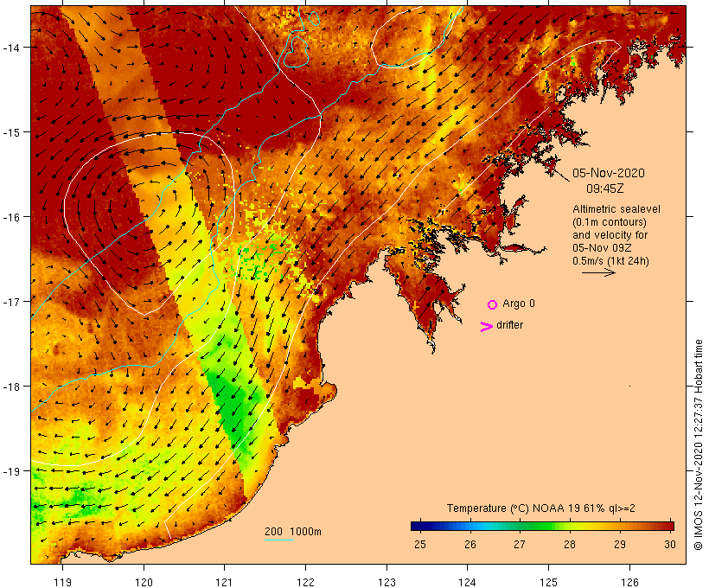This screenshot has width=709, height=588.
Task: Click the latitude axis label "-16"
Action: pos(10,217)
